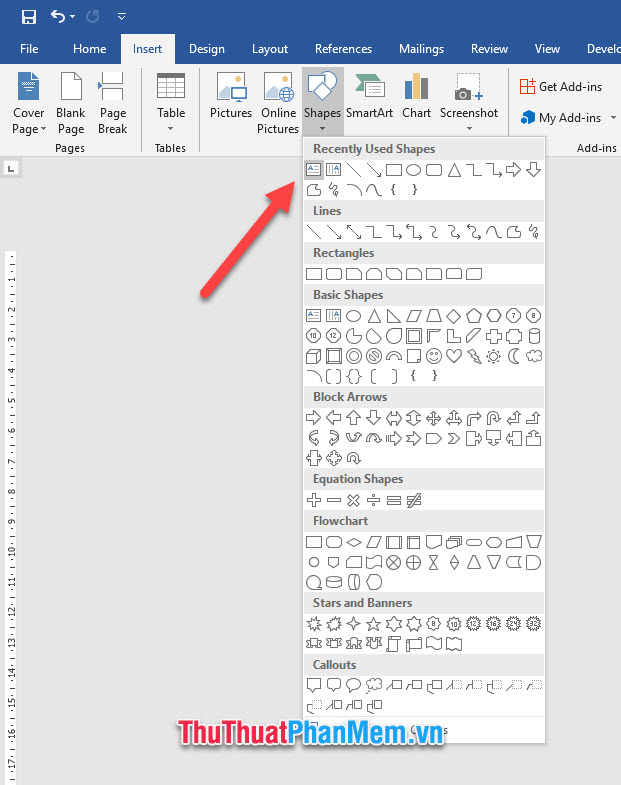Select decision diamond in Flowchart
621x785 pixels.
354,542
